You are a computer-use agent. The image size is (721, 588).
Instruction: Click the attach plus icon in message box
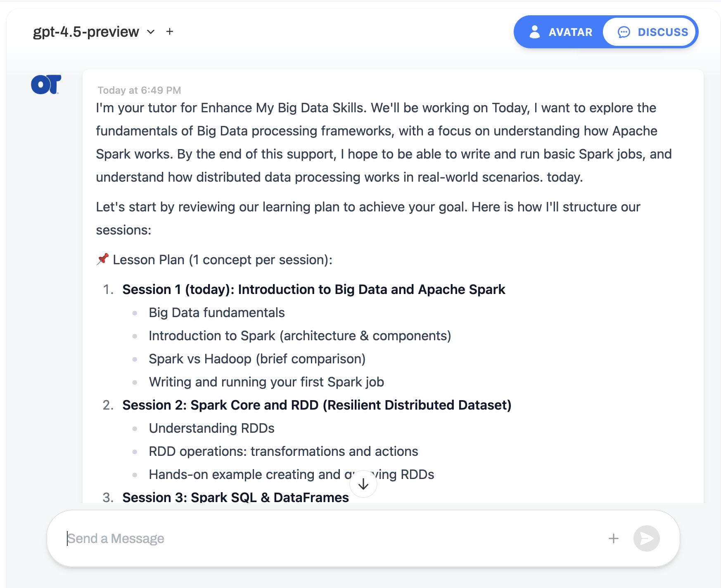614,538
